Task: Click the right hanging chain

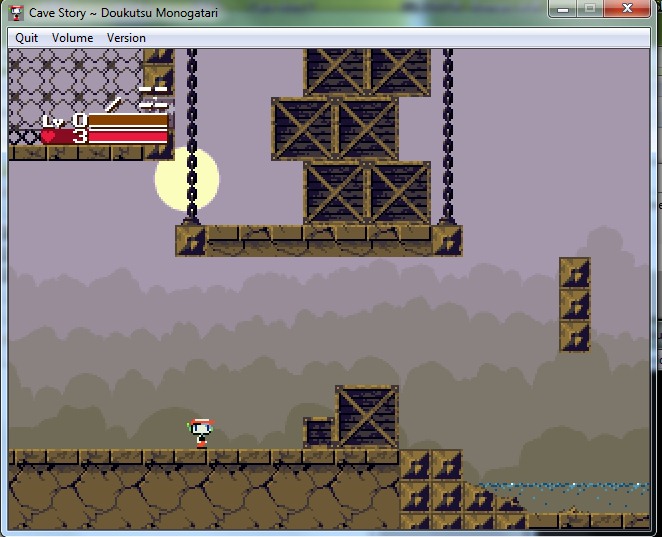Action: point(448,136)
